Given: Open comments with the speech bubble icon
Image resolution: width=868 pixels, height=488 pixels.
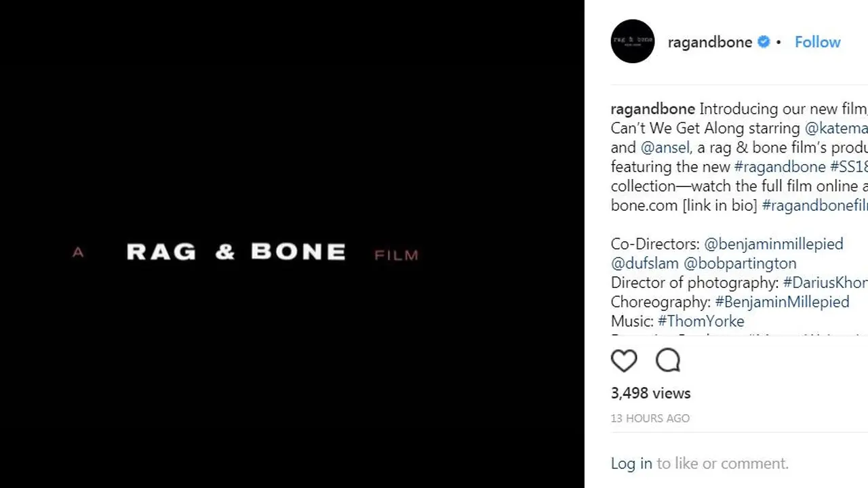Looking at the screenshot, I should coord(668,361).
